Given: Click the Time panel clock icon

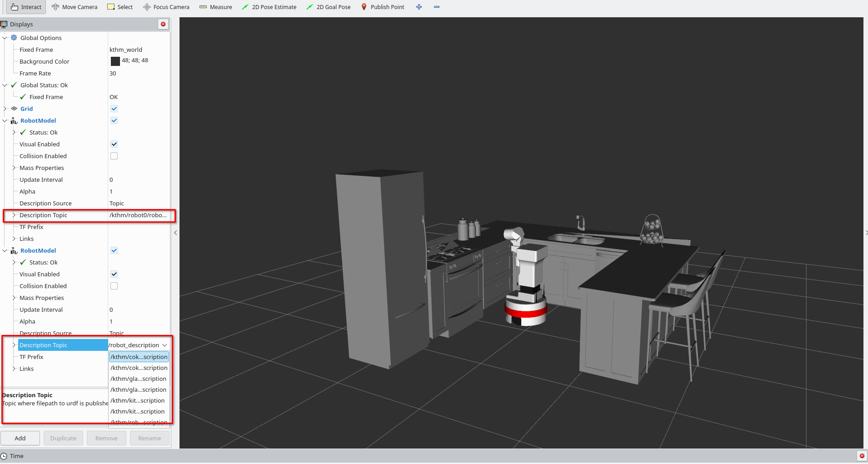Looking at the screenshot, I should (4, 456).
